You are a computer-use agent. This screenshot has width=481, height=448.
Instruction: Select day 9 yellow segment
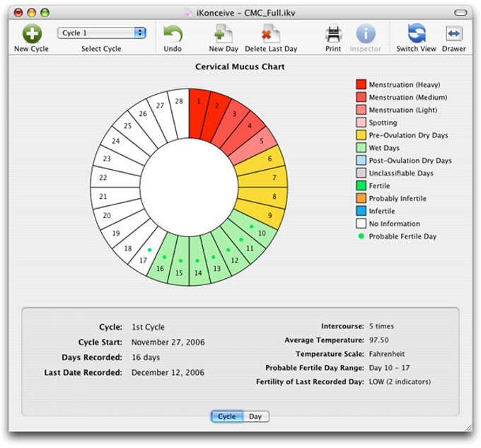coord(259,212)
